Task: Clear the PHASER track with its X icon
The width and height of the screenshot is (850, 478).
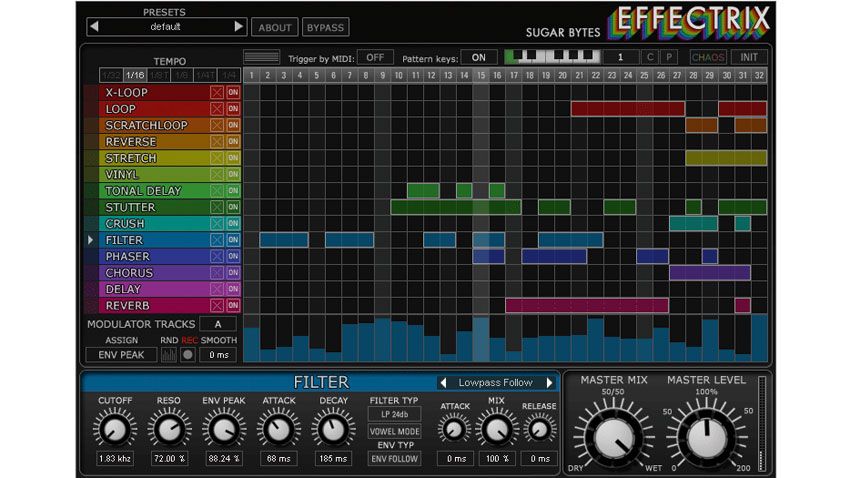Action: coord(217,256)
